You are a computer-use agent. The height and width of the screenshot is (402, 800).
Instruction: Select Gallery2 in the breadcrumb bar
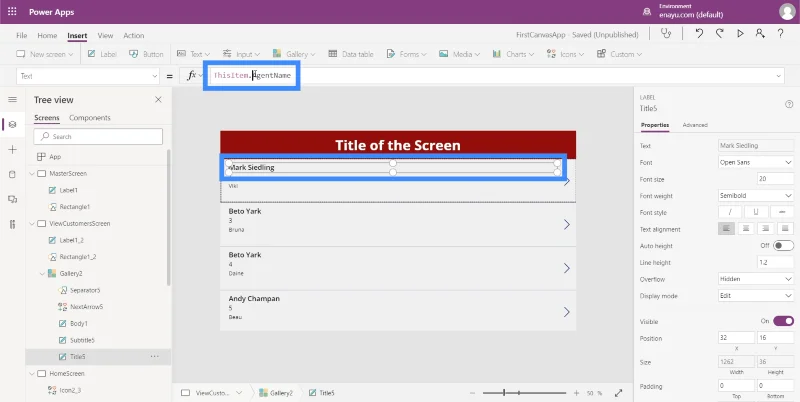[x=276, y=393]
